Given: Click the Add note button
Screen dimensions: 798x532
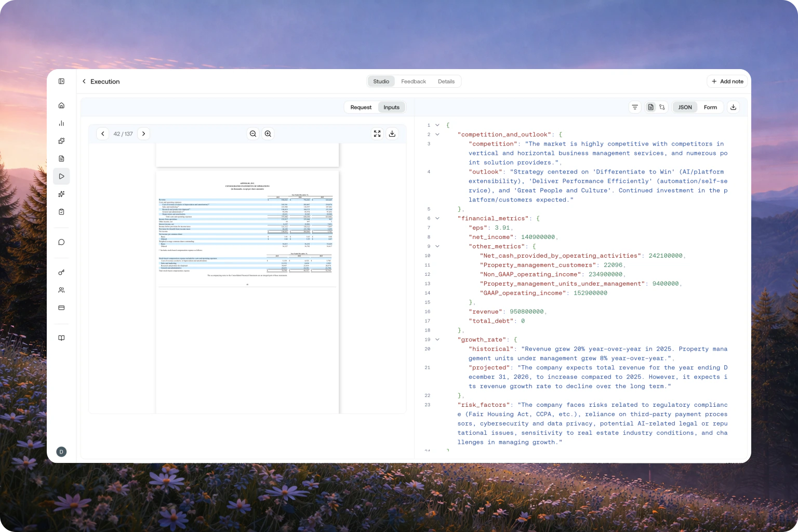Looking at the screenshot, I should click(727, 82).
